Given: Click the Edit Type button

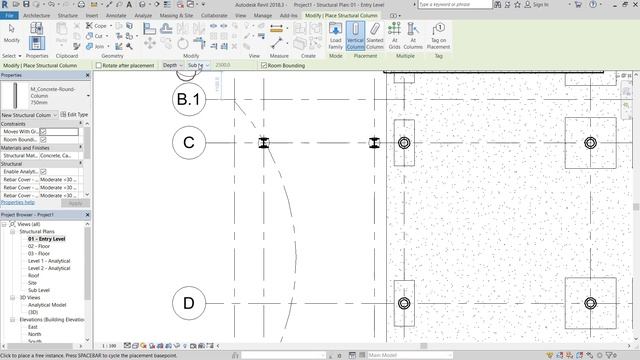Looking at the screenshot, I should pyautogui.click(x=74, y=115).
